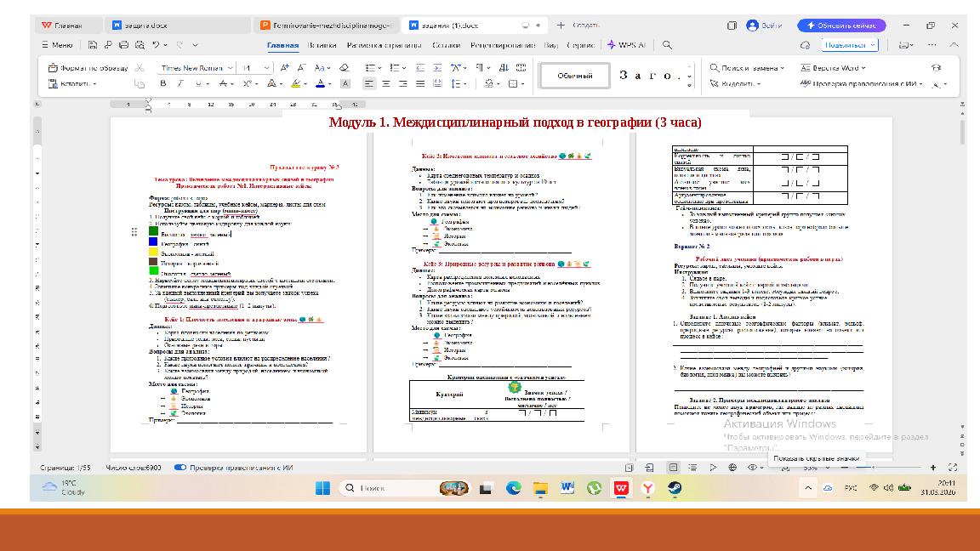Screen dimensions: 980x551
Task: Open the Поделиться dropdown arrow
Action: (x=873, y=45)
